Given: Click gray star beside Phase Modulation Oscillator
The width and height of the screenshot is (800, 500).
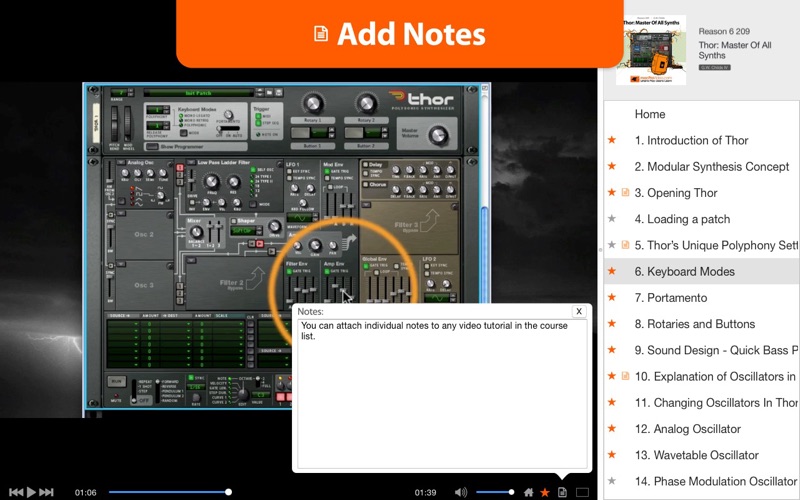Looking at the screenshot, I should coord(612,481).
